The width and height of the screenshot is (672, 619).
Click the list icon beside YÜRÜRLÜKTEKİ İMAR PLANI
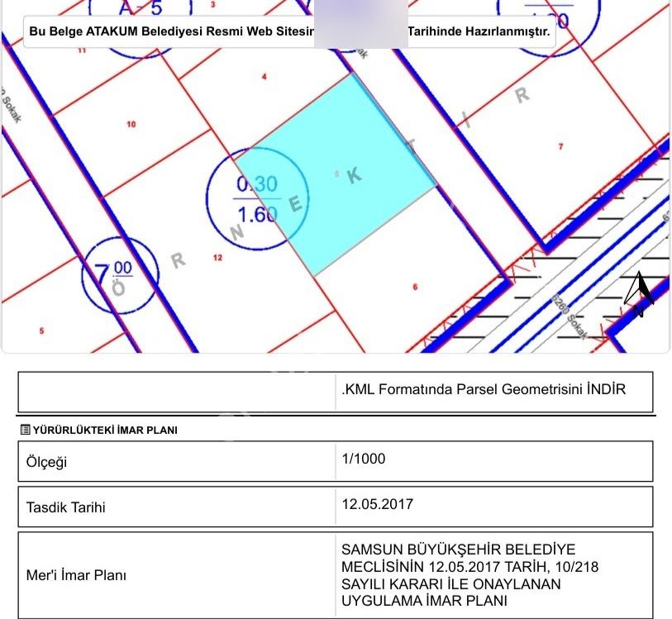coord(26,430)
